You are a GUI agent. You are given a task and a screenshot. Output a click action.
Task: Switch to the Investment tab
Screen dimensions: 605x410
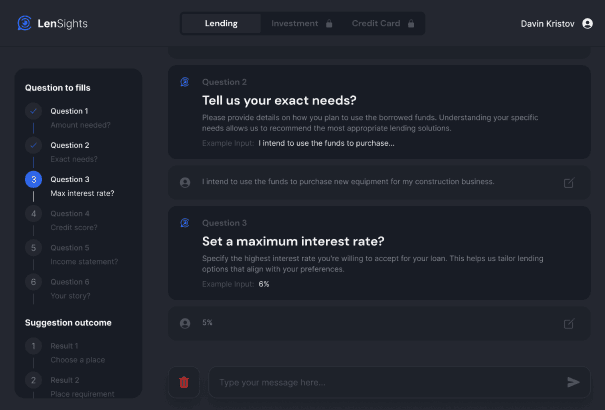(295, 23)
